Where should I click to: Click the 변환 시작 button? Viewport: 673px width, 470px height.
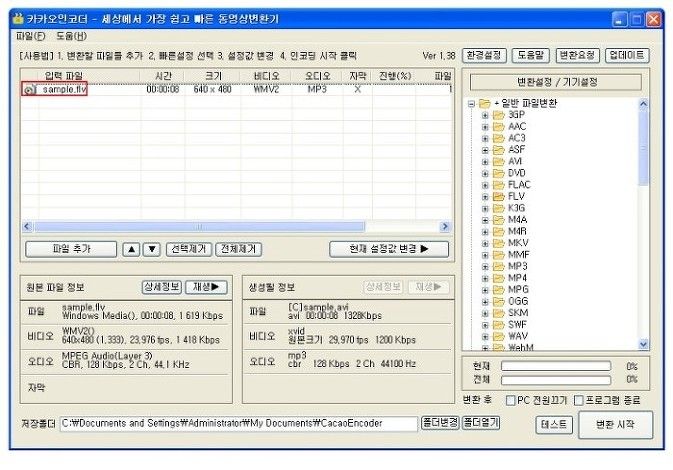pyautogui.click(x=615, y=425)
